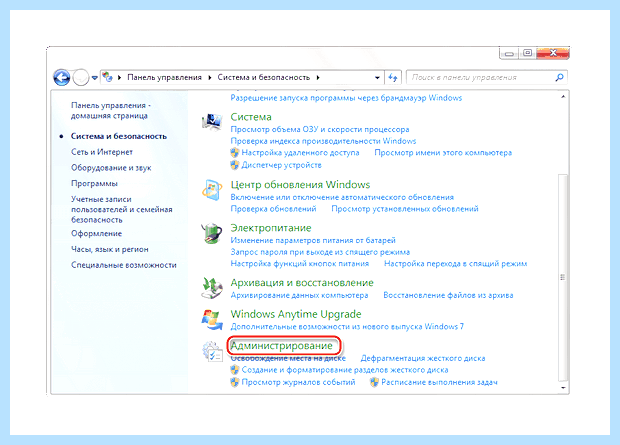
Task: Open Архивация и восстановление heading
Action: click(x=302, y=283)
